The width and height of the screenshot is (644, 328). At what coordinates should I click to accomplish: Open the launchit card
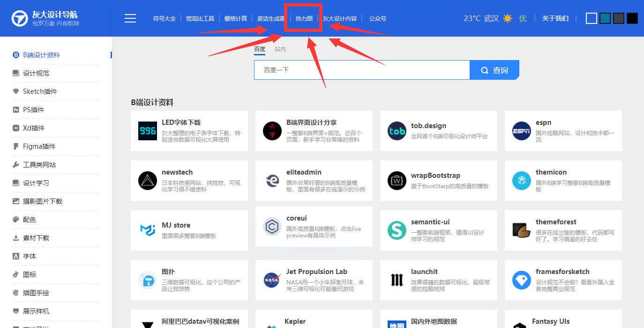pyautogui.click(x=439, y=280)
